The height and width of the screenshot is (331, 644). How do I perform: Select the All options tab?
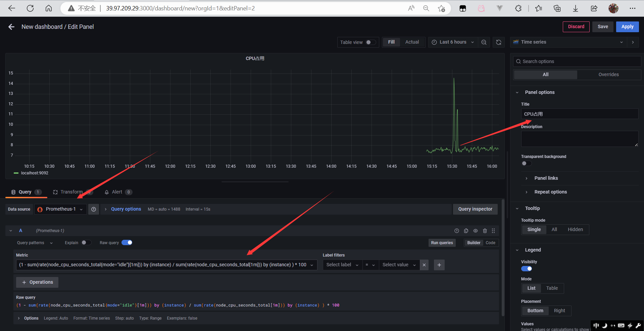(546, 75)
